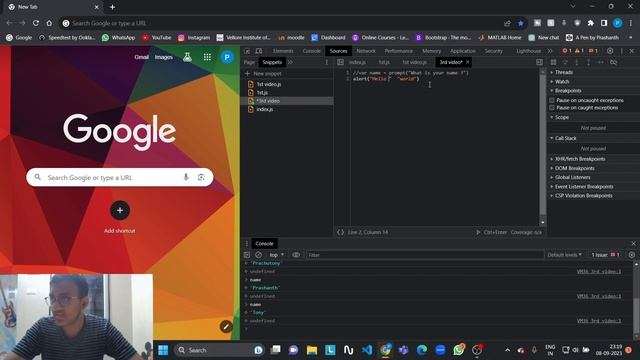Open the Default levels dropdown
This screenshot has width=640, height=360.
coord(564,255)
